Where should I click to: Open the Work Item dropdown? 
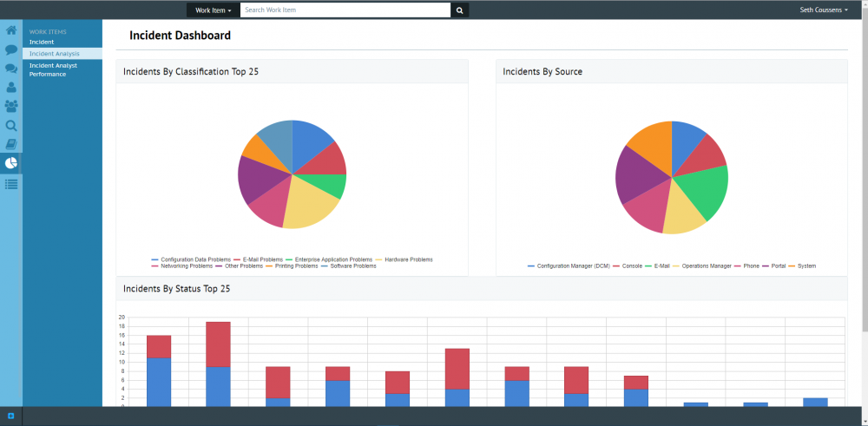point(214,10)
